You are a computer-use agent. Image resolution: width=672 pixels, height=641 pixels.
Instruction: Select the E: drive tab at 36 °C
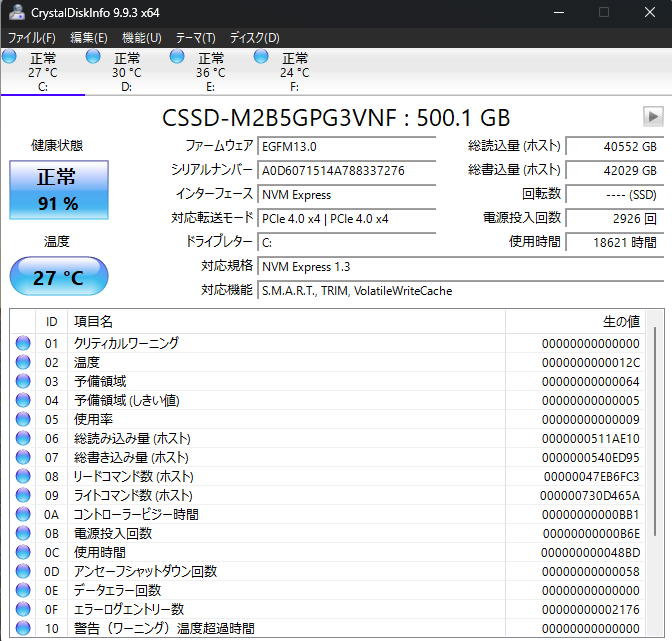(211, 72)
